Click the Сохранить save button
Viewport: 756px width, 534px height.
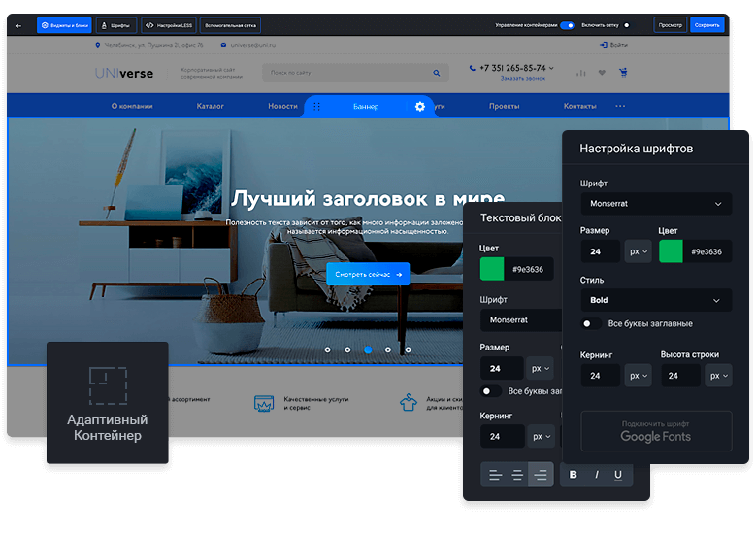pyautogui.click(x=707, y=25)
